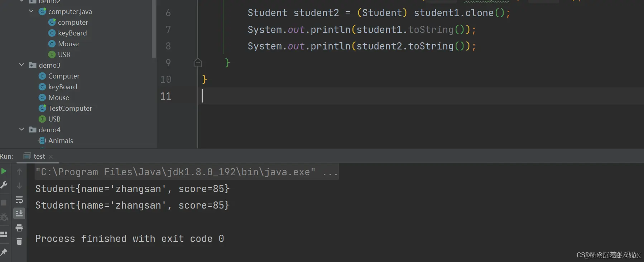Collapse the demo4 folder
Screen dimensions: 644x262
(21, 129)
